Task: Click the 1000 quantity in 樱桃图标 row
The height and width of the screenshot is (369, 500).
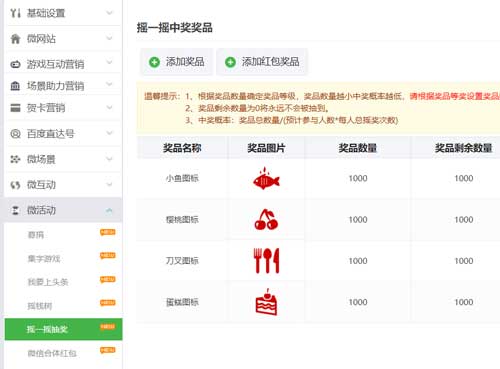Action: coord(358,220)
